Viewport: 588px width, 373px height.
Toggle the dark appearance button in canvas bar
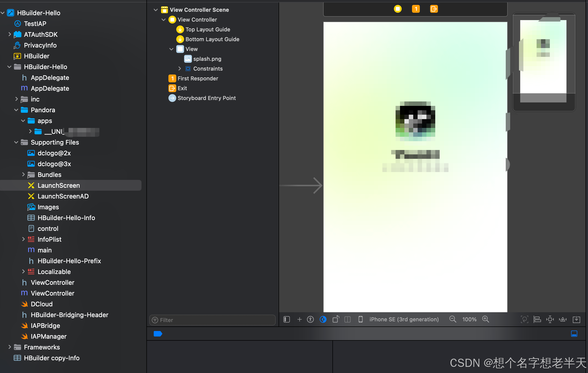[323, 319]
